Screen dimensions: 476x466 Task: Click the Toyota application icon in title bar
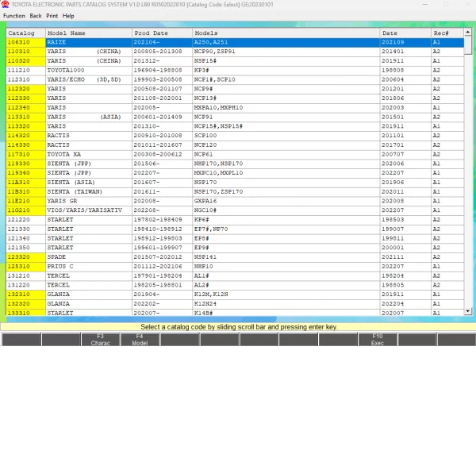tap(6, 5)
